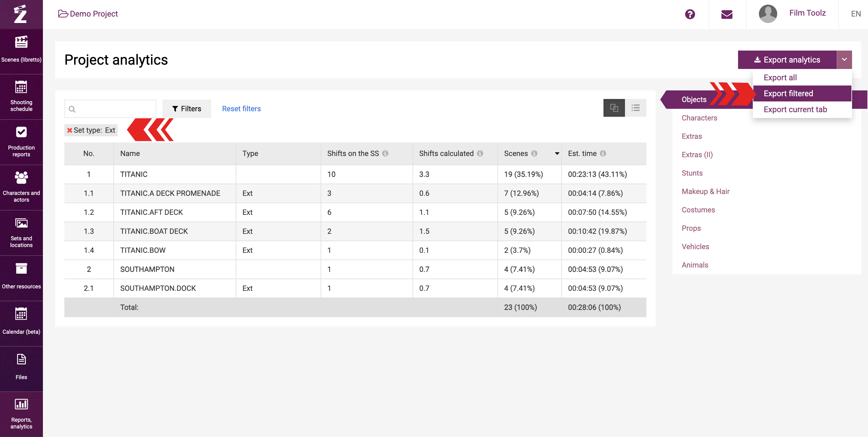This screenshot has width=868, height=437.
Task: Select the TITANIC.A DECK PROMENADE row name
Action: coord(170,193)
